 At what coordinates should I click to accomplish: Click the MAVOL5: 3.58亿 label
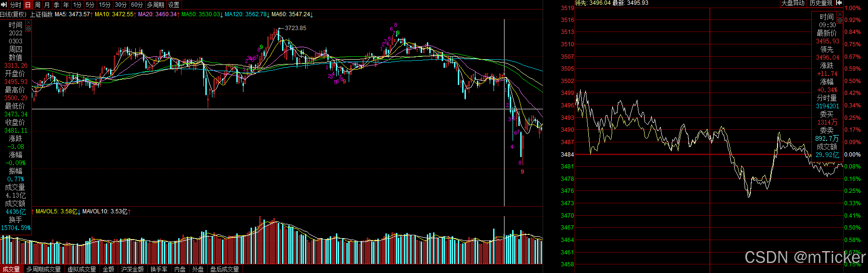(x=57, y=211)
